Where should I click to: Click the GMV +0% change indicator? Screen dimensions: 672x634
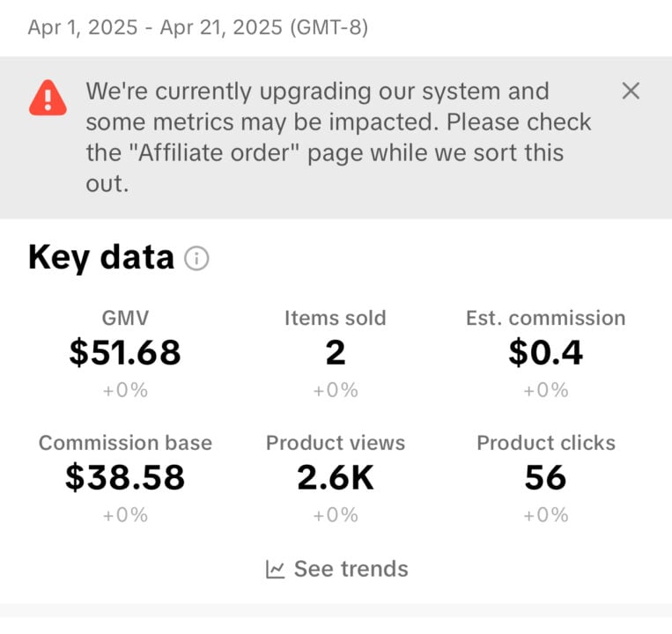tap(125, 390)
